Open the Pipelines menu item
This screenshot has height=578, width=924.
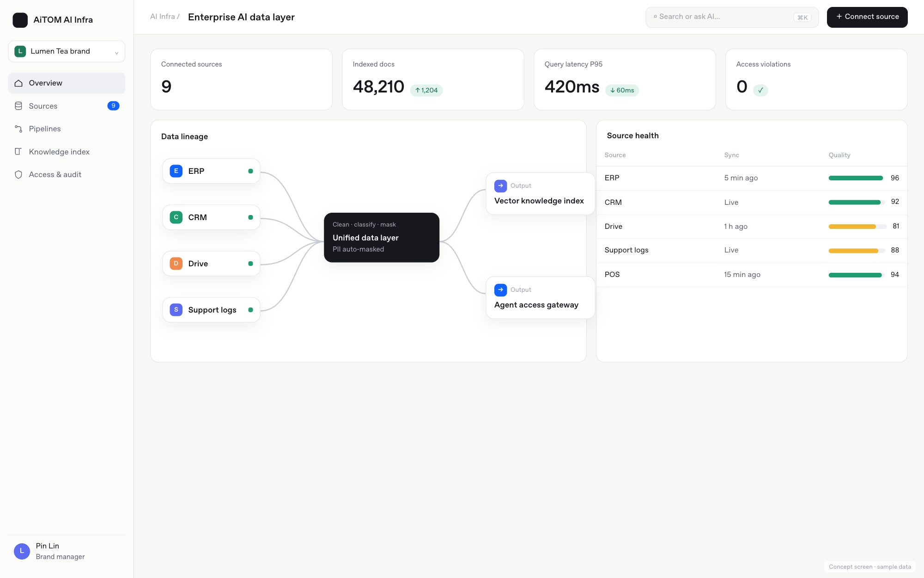tap(67, 129)
